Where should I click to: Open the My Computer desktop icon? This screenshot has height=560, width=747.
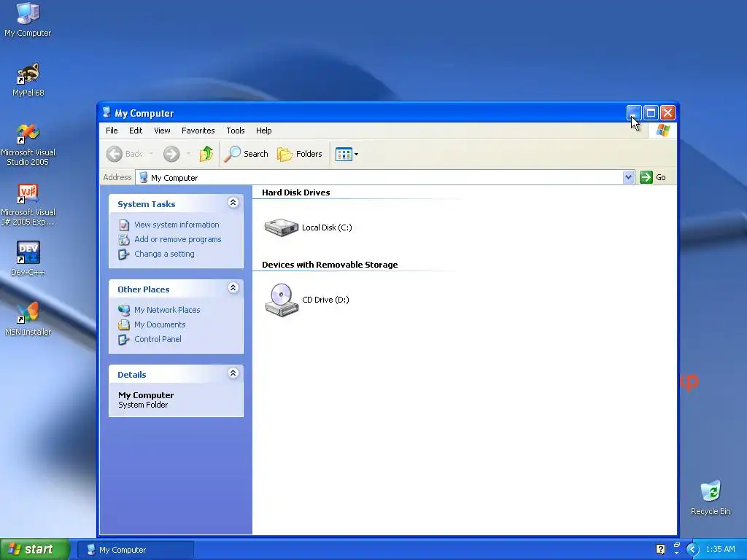click(28, 19)
